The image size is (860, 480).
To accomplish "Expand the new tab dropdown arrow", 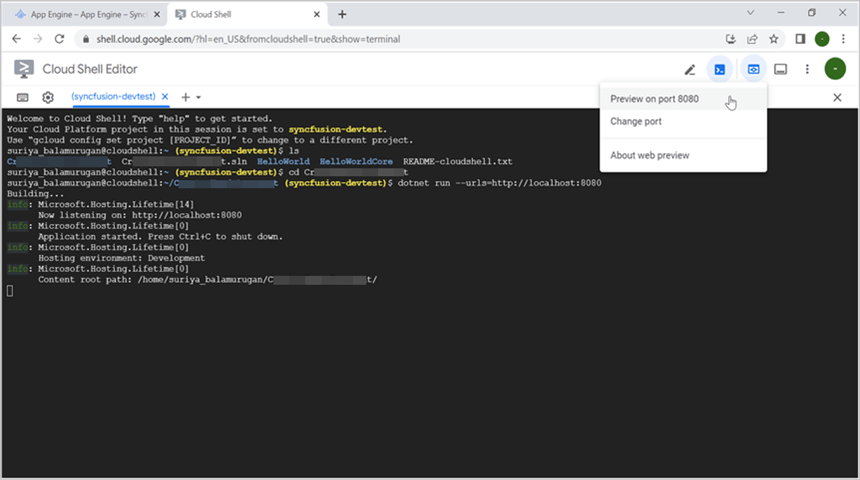I will [x=199, y=97].
